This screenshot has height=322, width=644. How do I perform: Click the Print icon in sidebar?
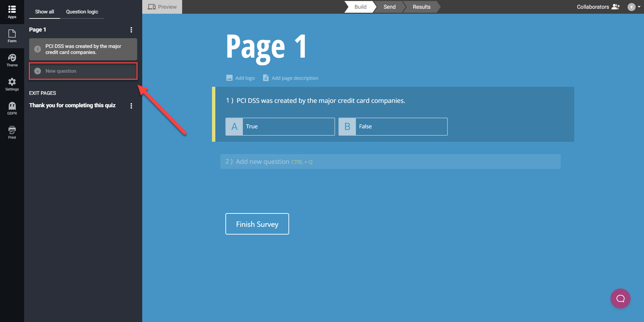click(12, 130)
